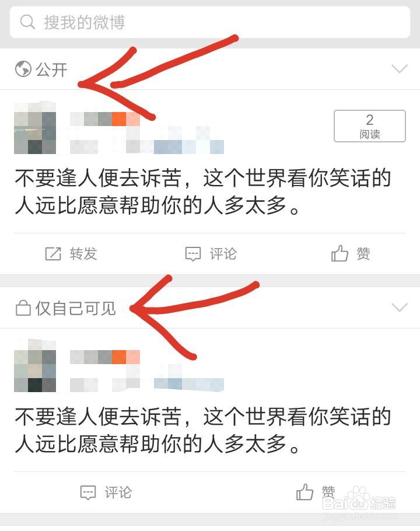The height and width of the screenshot is (531, 420).
Task: Like the first post via thumbs-up icon
Action: [339, 253]
